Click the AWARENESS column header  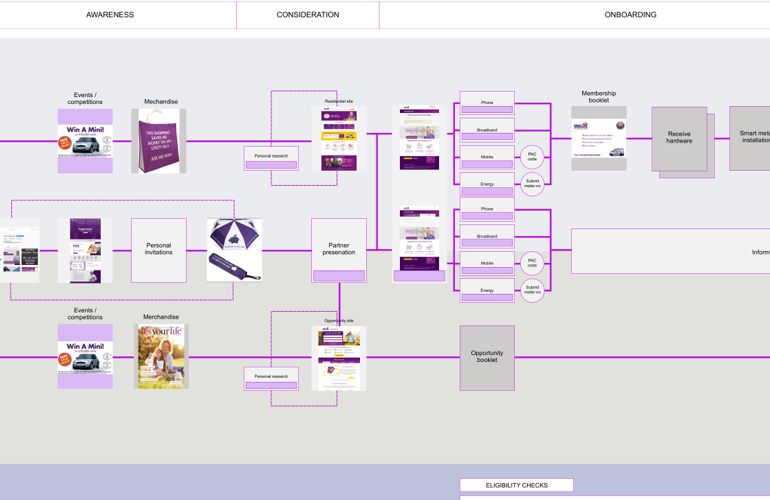coord(110,15)
